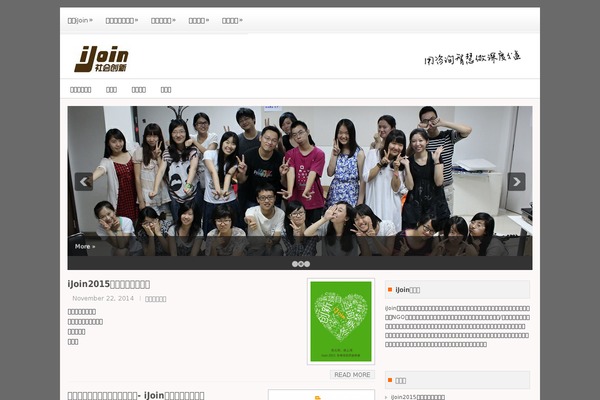The image size is (600, 400).
Task: Expand the fourth item in the top menu bar
Action: click(199, 21)
